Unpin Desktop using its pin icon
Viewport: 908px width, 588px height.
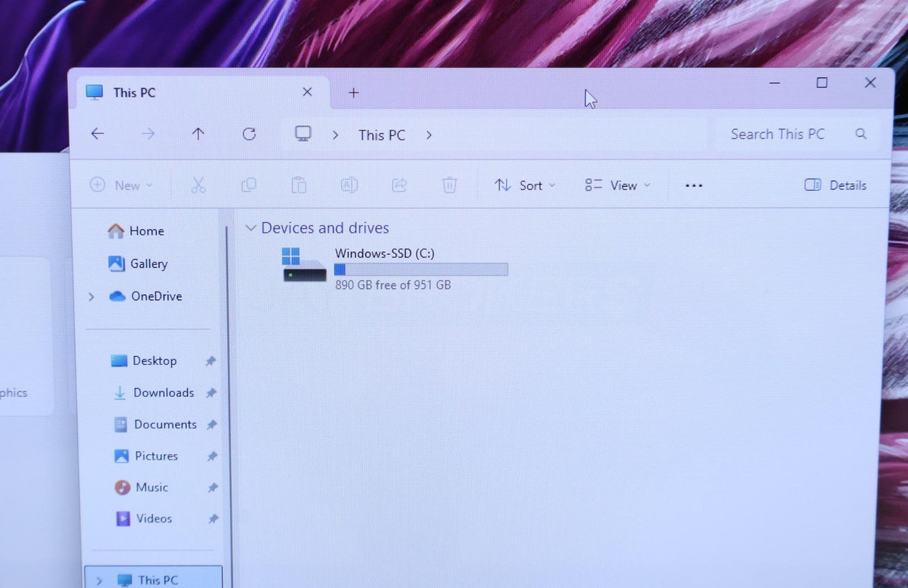(211, 361)
